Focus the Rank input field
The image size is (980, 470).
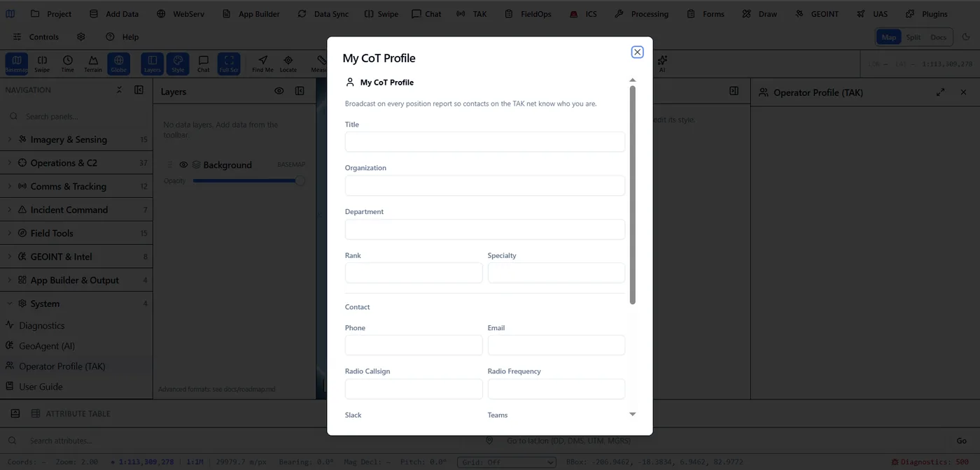414,273
